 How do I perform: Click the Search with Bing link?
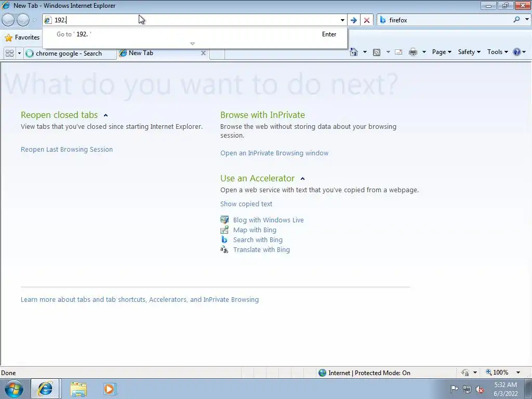tap(258, 240)
